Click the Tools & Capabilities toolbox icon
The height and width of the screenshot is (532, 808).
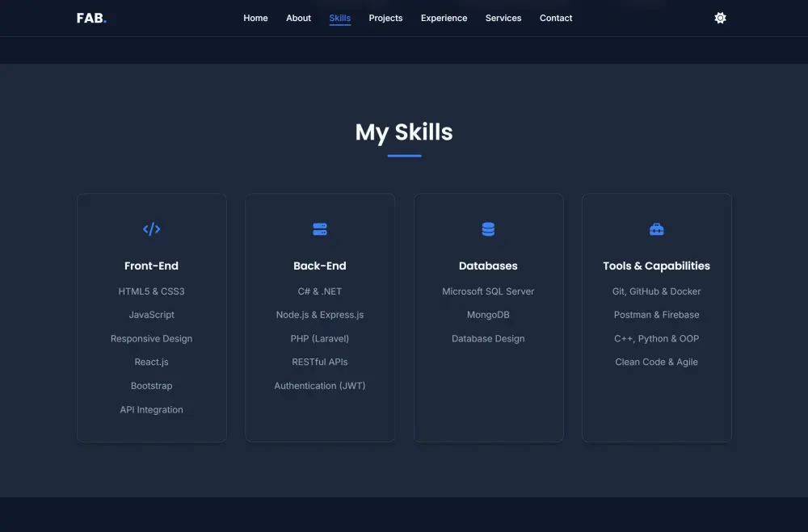(656, 229)
